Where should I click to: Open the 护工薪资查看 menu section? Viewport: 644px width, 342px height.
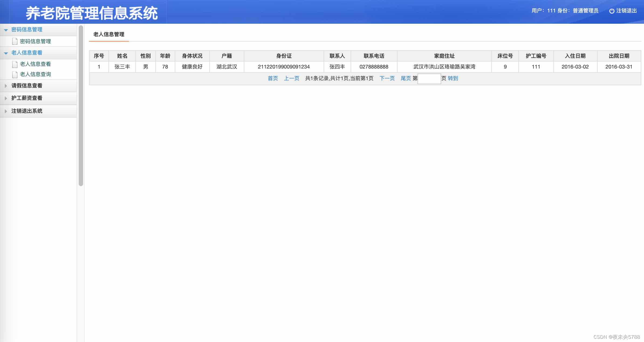pos(38,98)
